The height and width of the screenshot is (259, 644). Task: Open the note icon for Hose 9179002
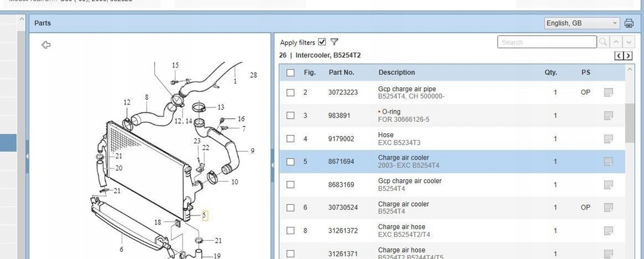(x=608, y=139)
